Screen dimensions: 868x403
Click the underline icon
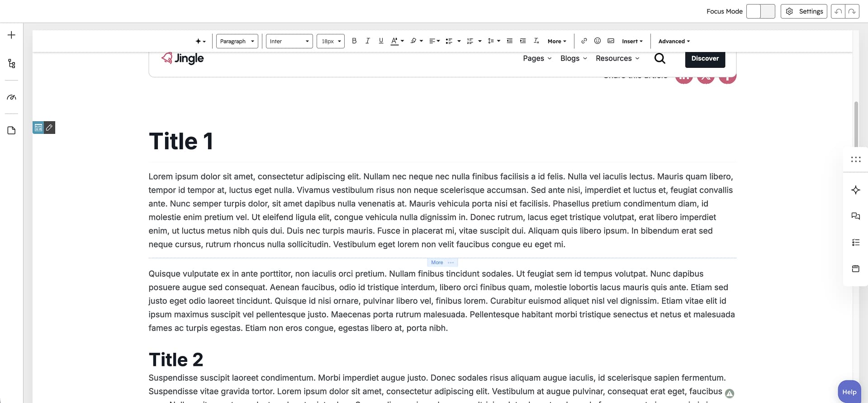381,41
